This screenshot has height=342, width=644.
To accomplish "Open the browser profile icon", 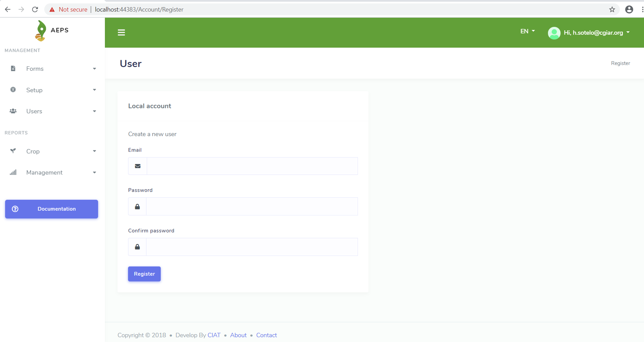I will (629, 10).
